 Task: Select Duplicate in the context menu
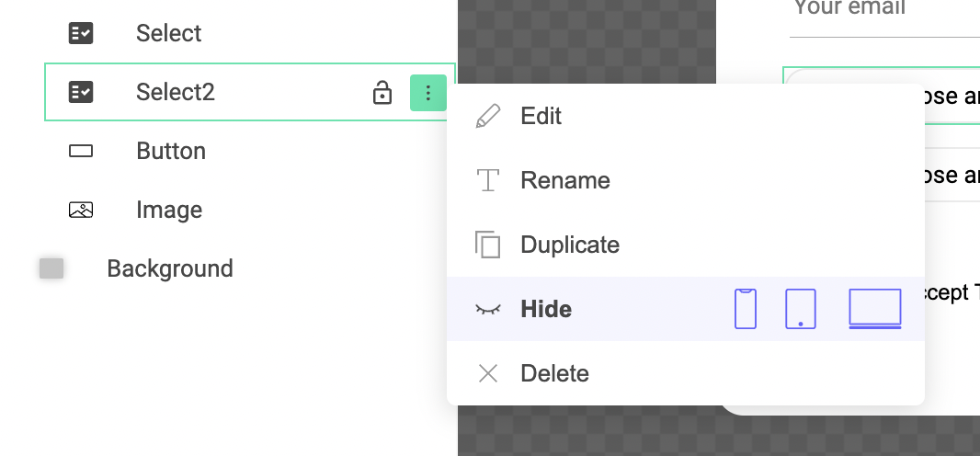[570, 245]
